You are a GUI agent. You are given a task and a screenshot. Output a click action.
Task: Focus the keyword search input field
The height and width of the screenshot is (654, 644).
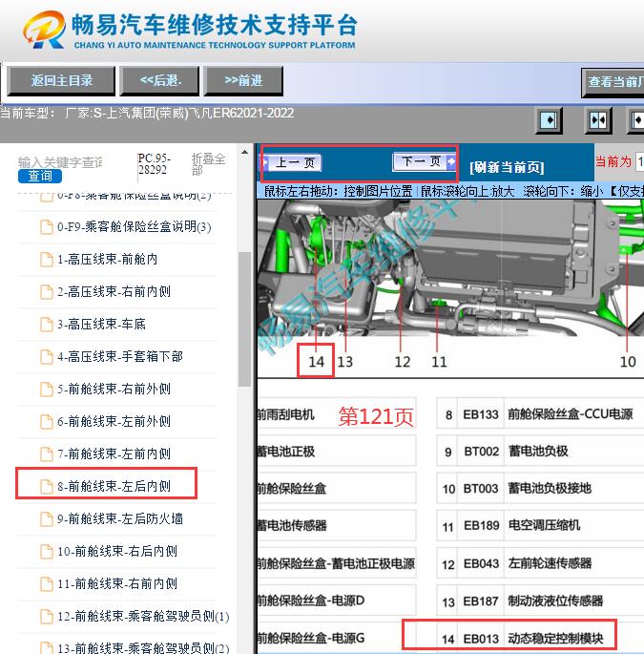tap(60, 162)
